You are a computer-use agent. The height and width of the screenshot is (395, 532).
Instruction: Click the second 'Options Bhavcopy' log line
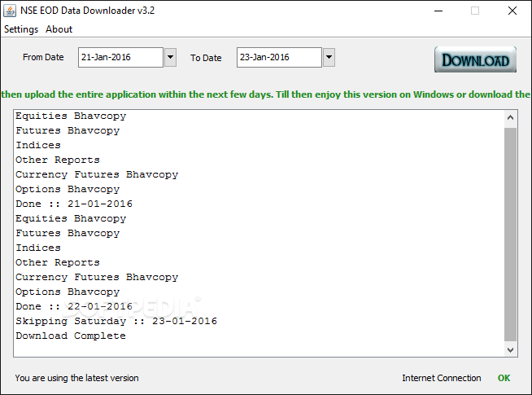coord(68,292)
